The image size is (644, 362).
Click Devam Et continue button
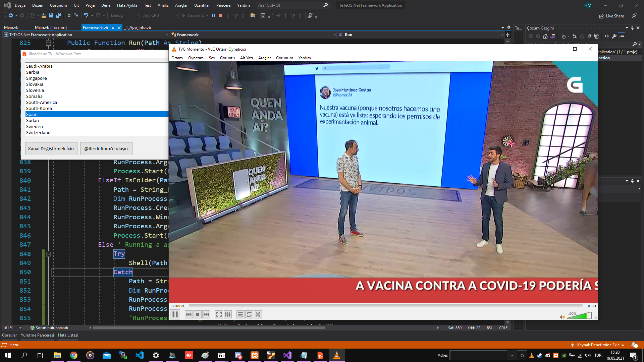194,15
